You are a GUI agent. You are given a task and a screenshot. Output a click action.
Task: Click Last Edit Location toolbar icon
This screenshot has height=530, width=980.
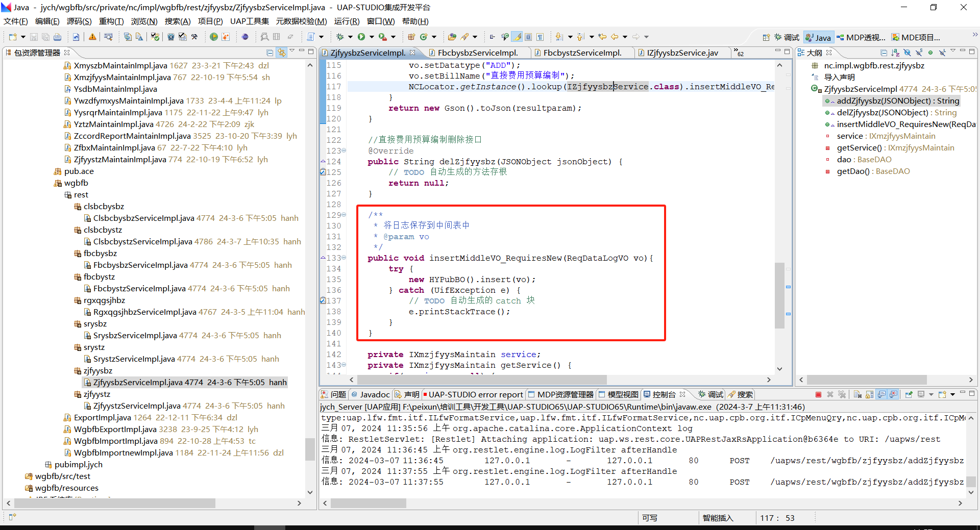(x=602, y=37)
